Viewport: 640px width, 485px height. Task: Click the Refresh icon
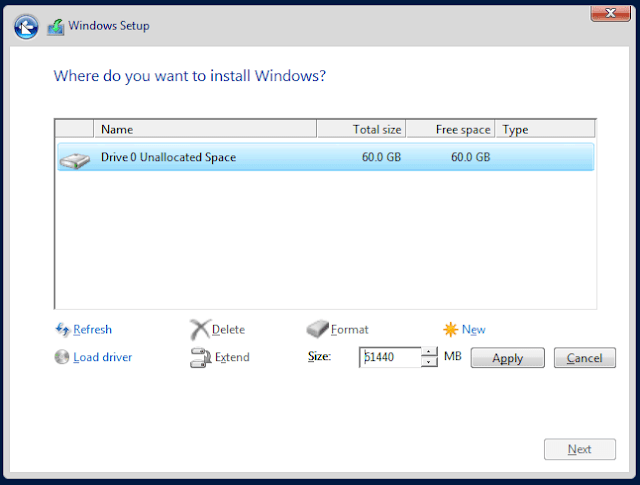tap(62, 329)
